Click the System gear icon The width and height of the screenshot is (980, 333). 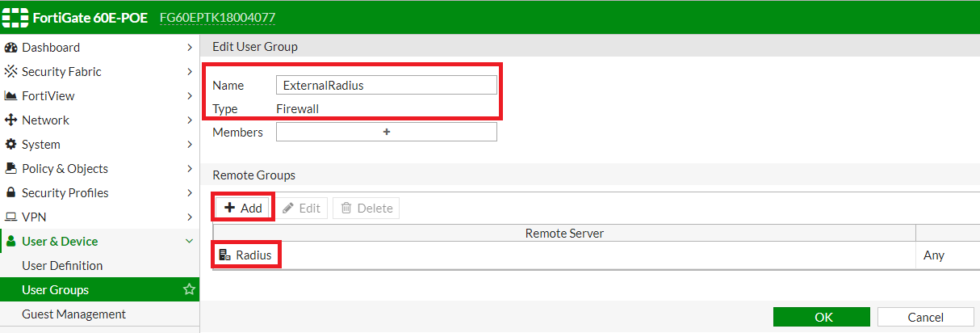tap(11, 145)
